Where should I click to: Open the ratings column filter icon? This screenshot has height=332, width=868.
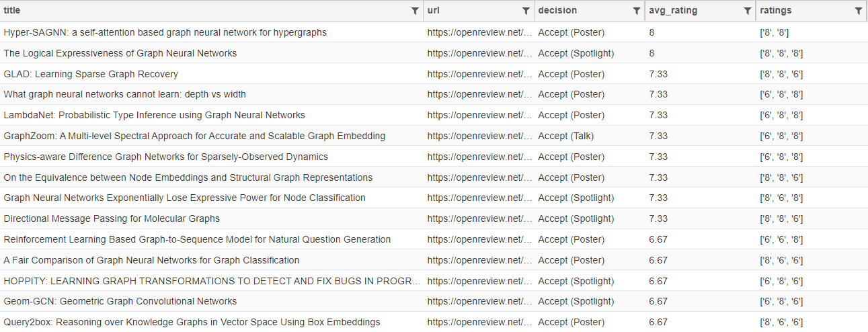click(859, 11)
